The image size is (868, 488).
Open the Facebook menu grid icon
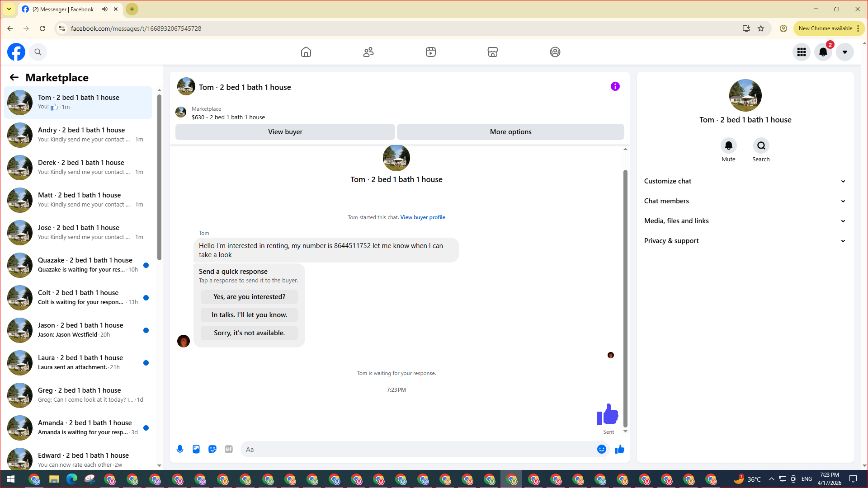(x=802, y=52)
